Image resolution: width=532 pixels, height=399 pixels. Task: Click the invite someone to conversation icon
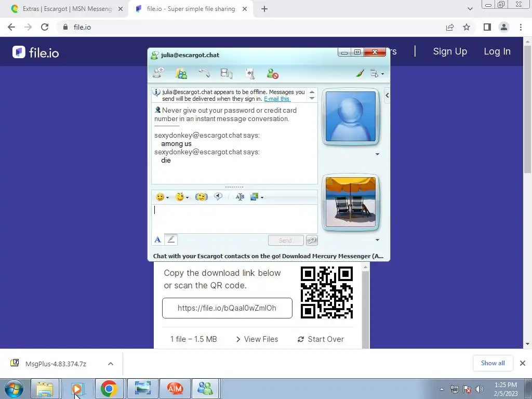(158, 73)
